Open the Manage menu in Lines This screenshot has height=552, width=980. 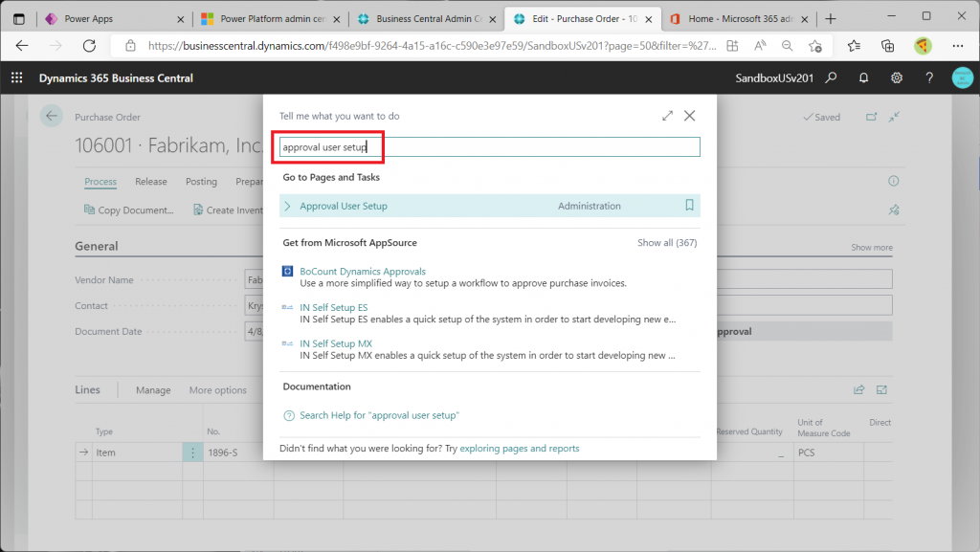[x=153, y=389]
